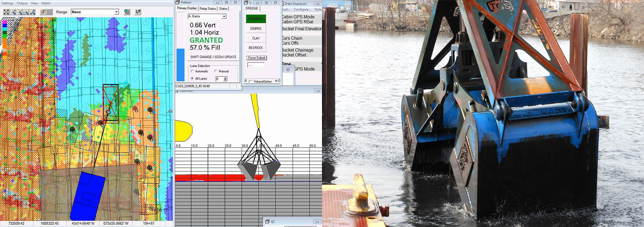The width and height of the screenshot is (644, 227).
Task: Open the Range dropdown
Action: click(116, 12)
